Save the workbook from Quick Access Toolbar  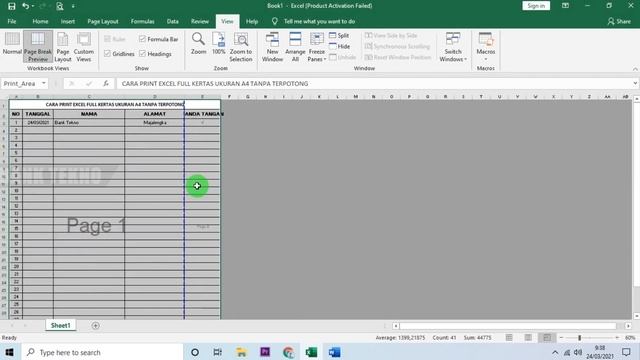point(11,6)
